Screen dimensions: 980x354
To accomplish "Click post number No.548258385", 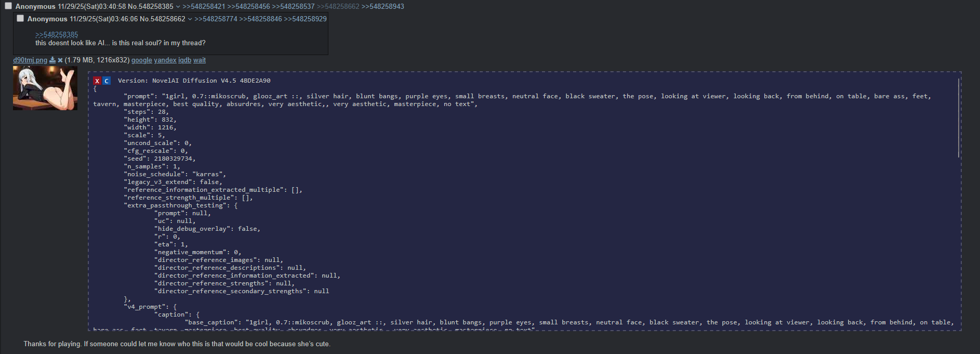I will click(x=151, y=6).
